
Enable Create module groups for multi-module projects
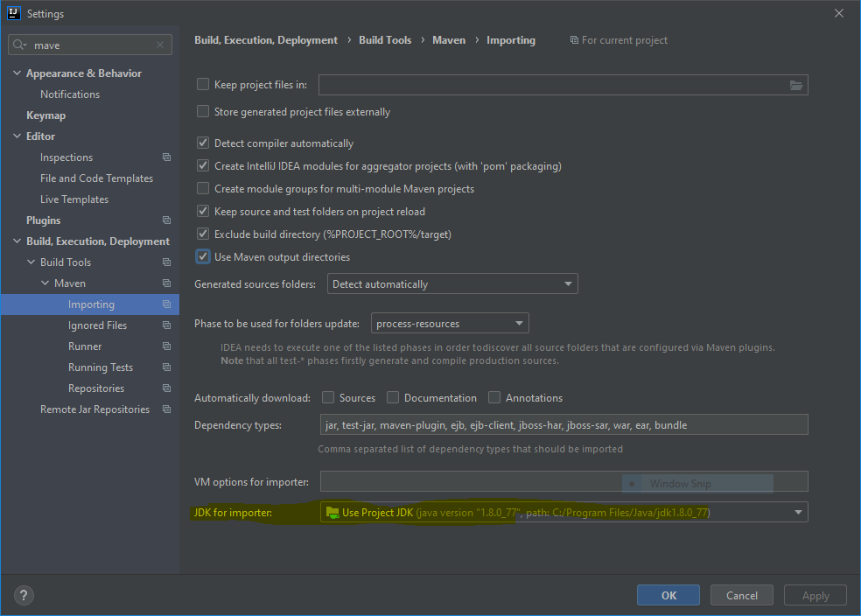point(203,188)
